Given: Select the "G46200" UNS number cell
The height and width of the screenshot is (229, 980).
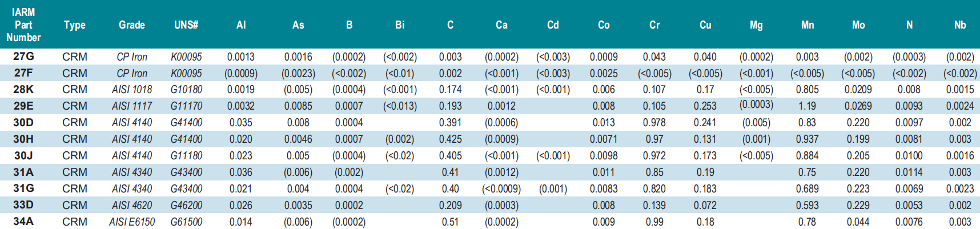Looking at the screenshot, I should pos(186,205).
